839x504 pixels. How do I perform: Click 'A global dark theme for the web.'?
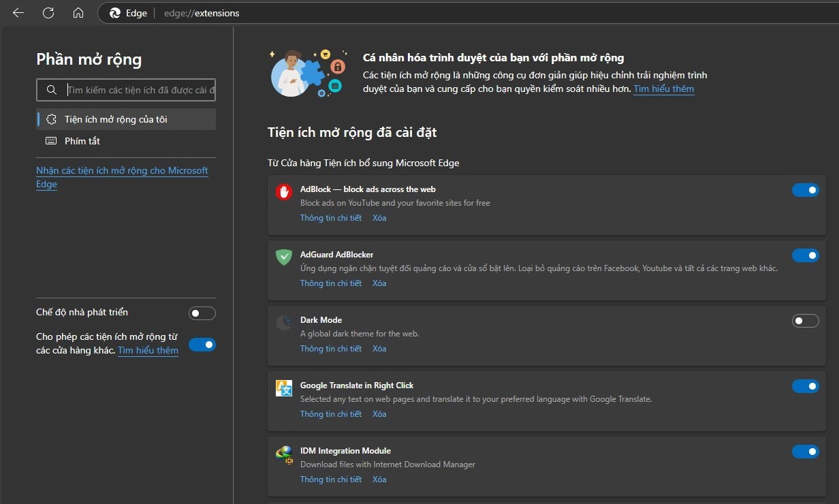tap(360, 334)
